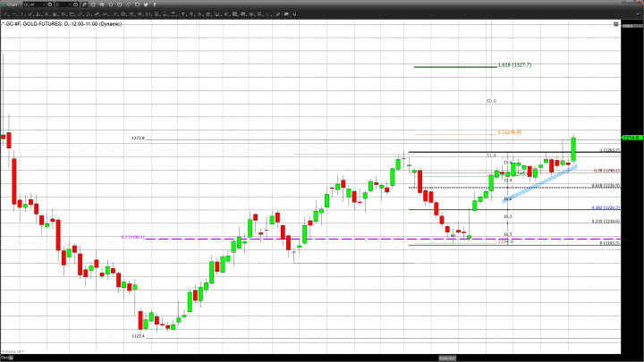
Task: Click the date label on the time axis
Action: (x=447, y=358)
